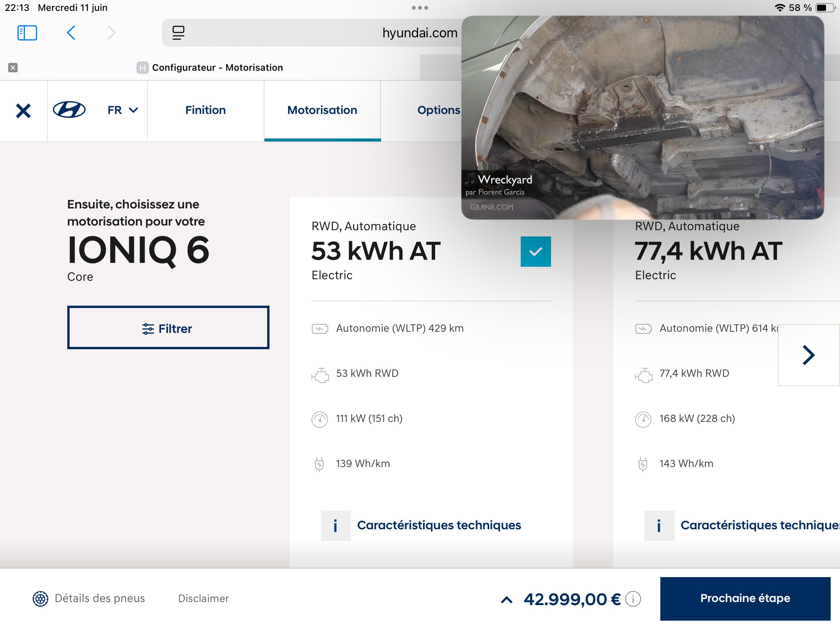Tap the Wi-Fi status icon

pyautogui.click(x=780, y=7)
